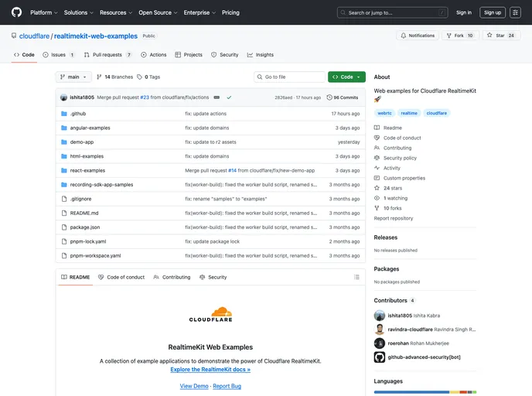Click the Cloudflare logo in README
532x396 pixels.
[x=210, y=315]
